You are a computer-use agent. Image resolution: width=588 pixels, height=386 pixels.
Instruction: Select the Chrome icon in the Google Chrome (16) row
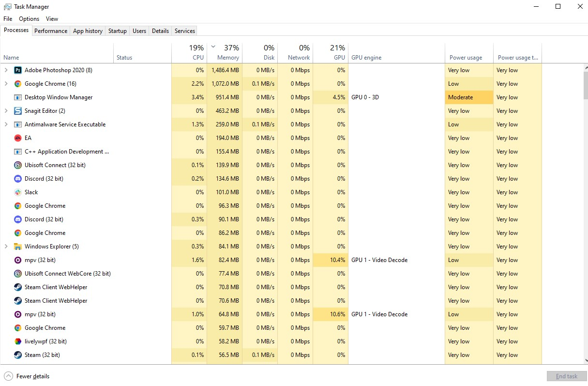click(x=18, y=84)
